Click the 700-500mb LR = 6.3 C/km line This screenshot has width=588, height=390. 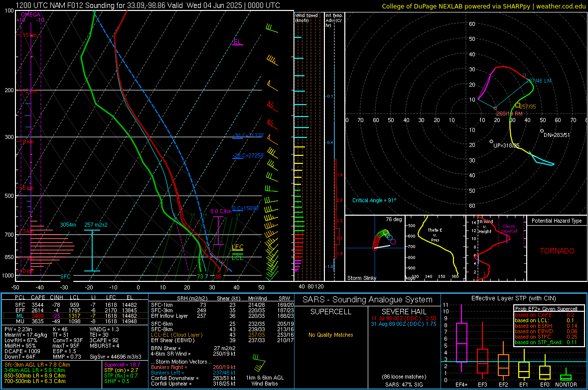click(35, 381)
